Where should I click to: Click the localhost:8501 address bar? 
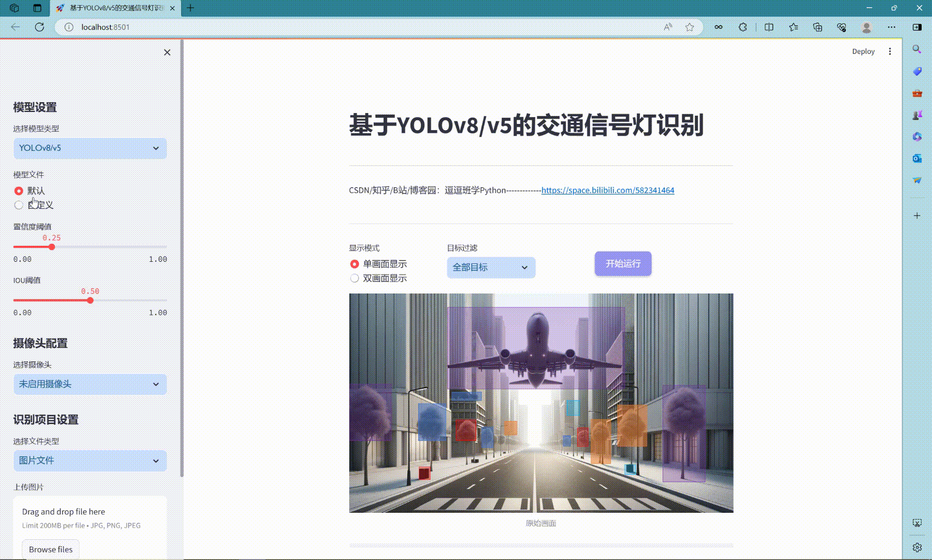pos(104,27)
